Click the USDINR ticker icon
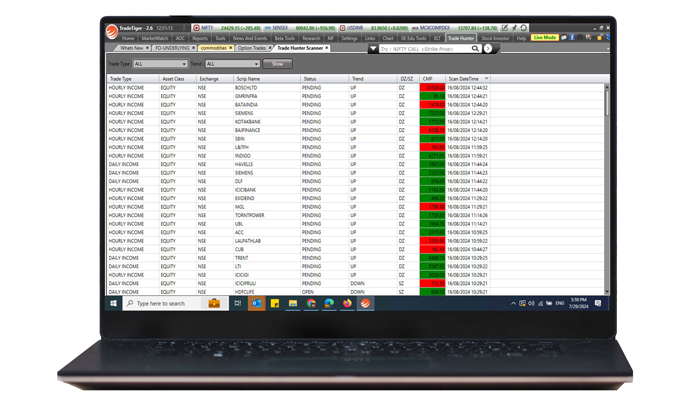Viewport: 700px width, 402px height. pyautogui.click(x=342, y=28)
